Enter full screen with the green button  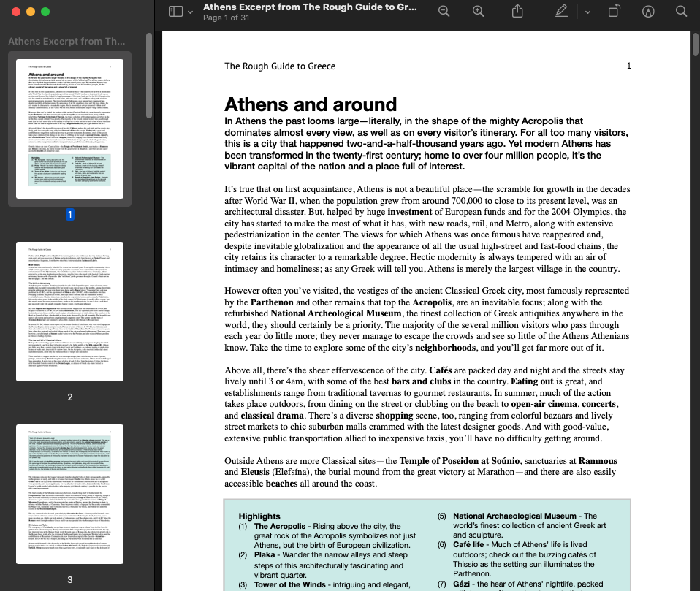point(45,12)
